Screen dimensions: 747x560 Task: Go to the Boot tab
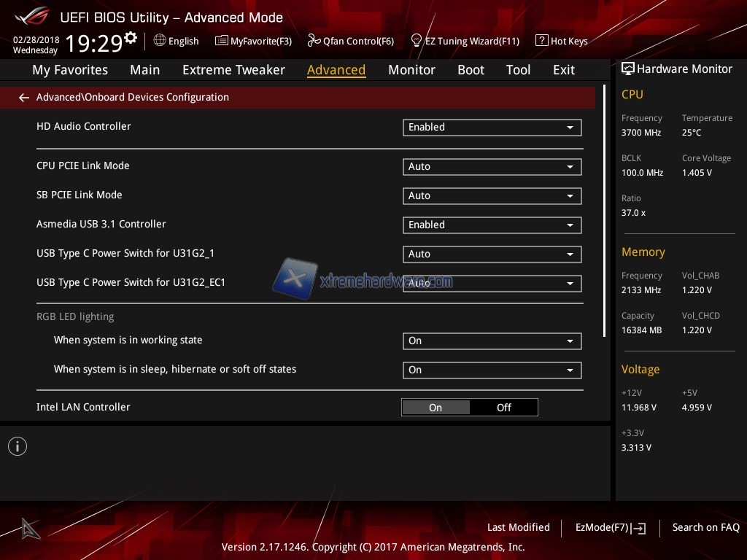471,70
